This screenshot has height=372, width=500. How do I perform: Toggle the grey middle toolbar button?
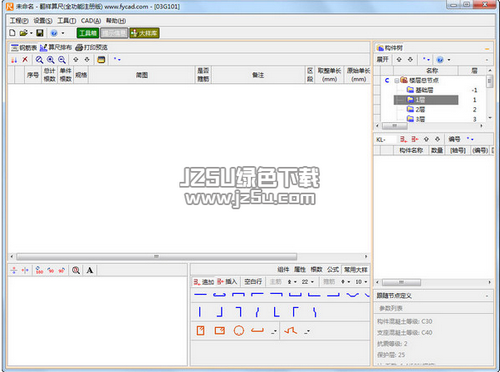[114, 33]
